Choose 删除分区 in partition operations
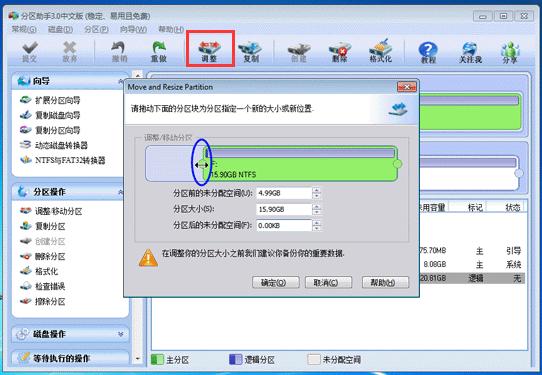 [43, 256]
